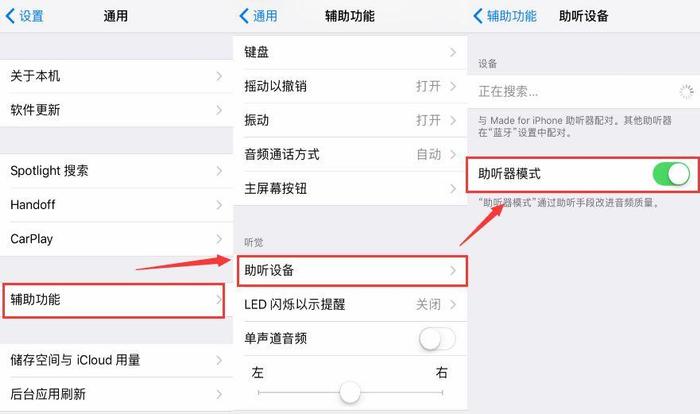Open 储存空间与 iCloud 用量 entry

(117, 360)
